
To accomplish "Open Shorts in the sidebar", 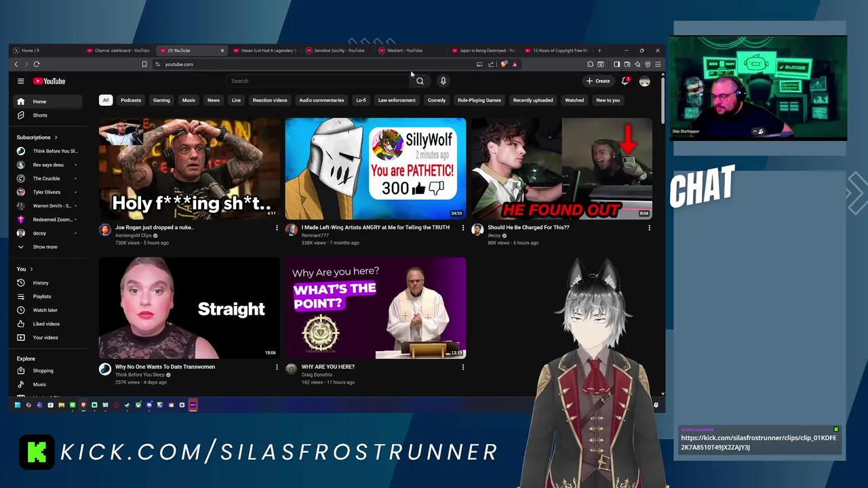I will [x=47, y=115].
